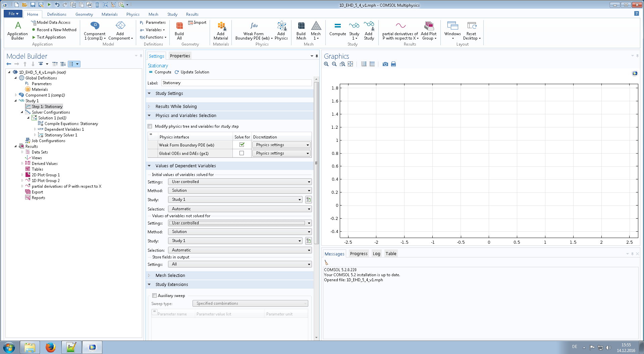The image size is (644, 354).
Task: Expand 2D Plot Group 1 tree node
Action: click(22, 175)
